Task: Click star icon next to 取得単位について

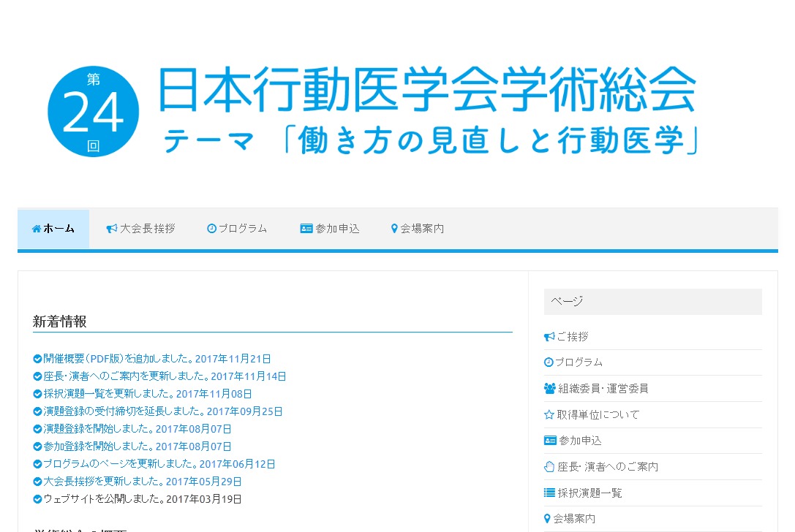Action: tap(549, 415)
